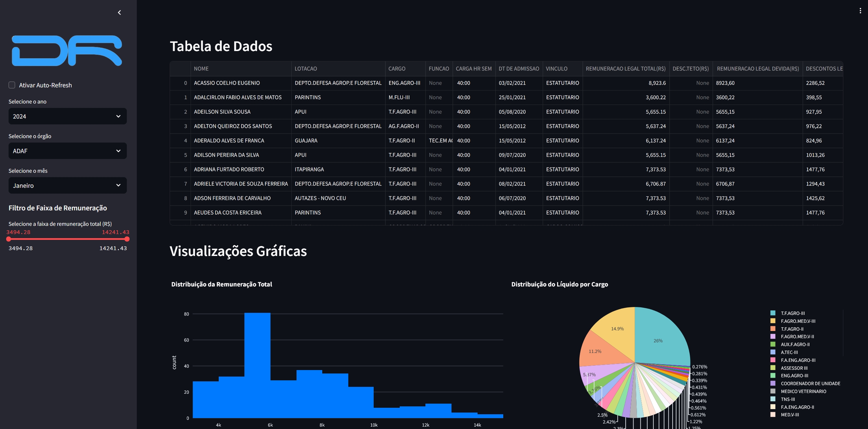Select cell ACASSIO COELHO EUGENIO

(241, 83)
